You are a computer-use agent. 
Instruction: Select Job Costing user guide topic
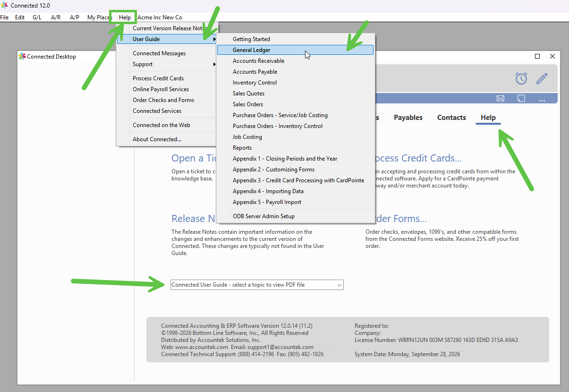pos(296,137)
